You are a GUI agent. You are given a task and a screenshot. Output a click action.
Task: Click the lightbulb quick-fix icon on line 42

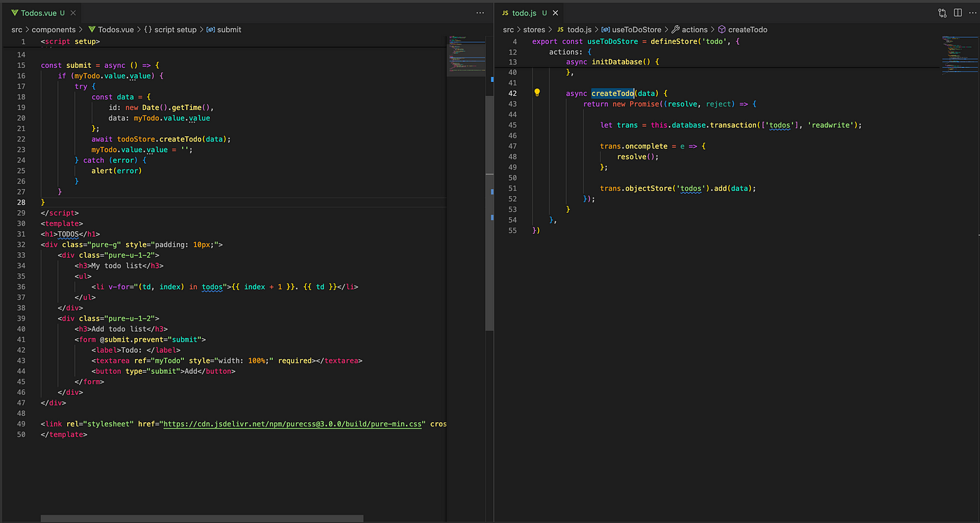pyautogui.click(x=537, y=93)
